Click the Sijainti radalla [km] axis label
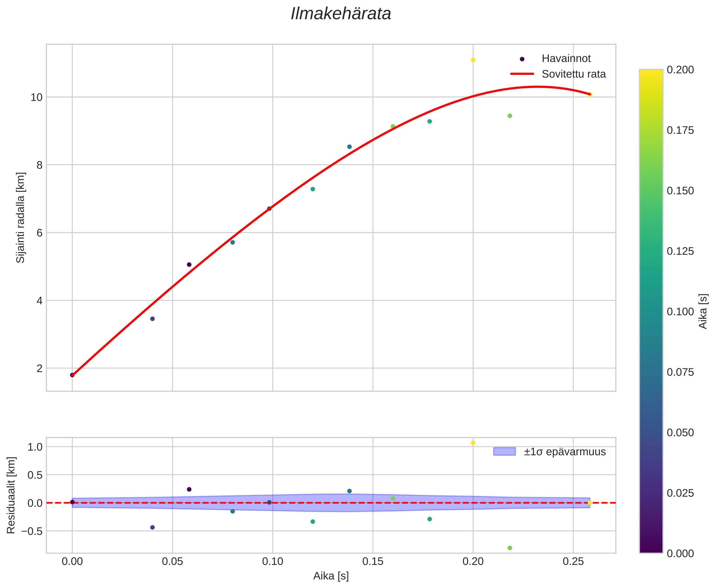The height and width of the screenshot is (588, 715). click(21, 218)
